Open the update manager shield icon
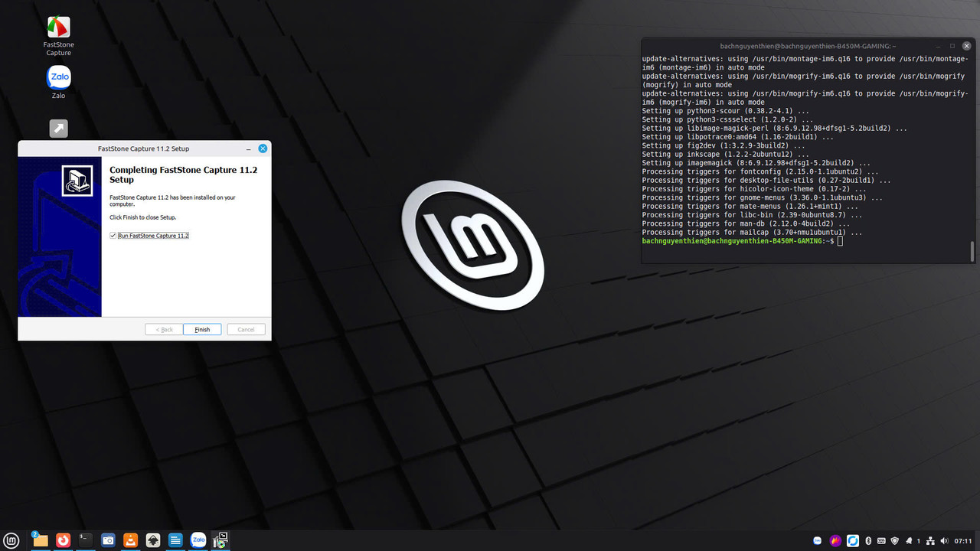This screenshot has height=551, width=980. click(x=895, y=541)
